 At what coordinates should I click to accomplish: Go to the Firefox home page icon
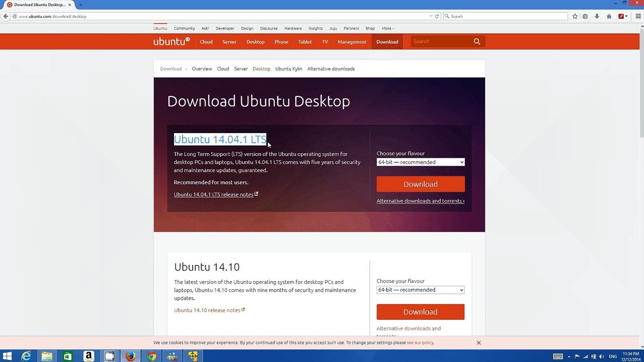pyautogui.click(x=609, y=16)
